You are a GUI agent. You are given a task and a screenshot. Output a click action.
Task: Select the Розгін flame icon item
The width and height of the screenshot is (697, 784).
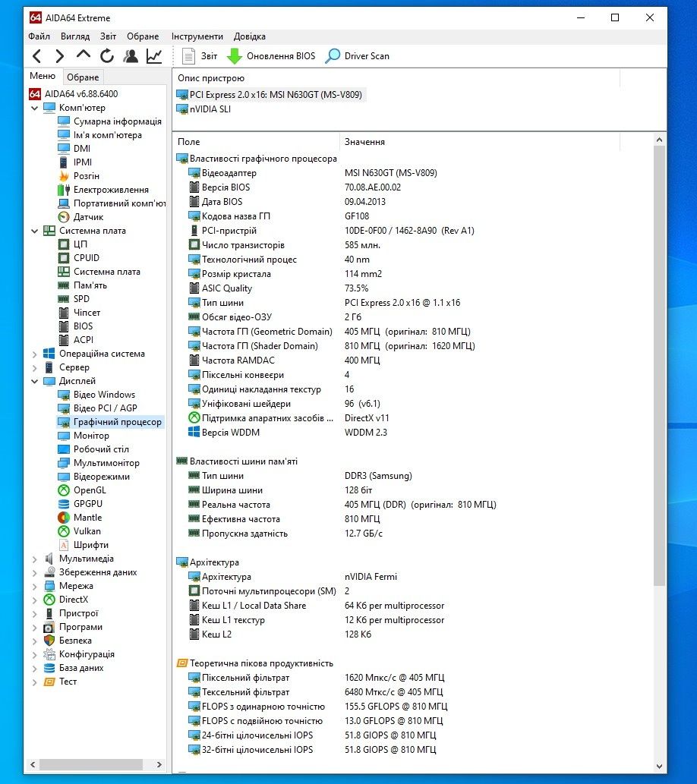click(x=78, y=176)
